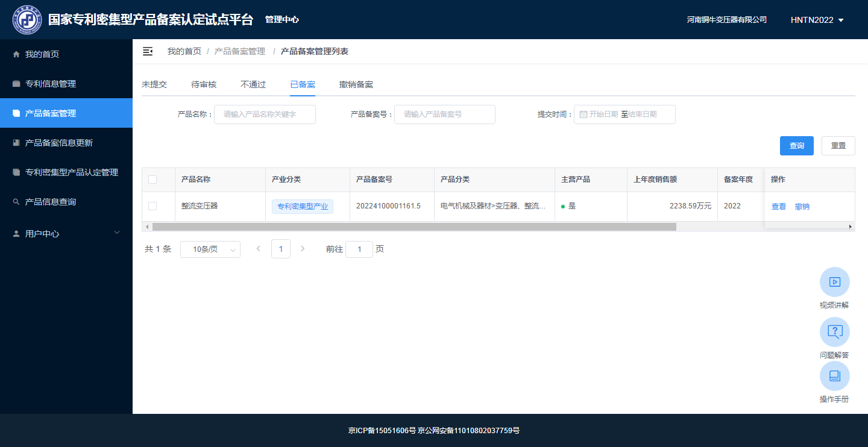868x447 pixels.
Task: Open the 操作手册 manual icon
Action: tap(835, 376)
